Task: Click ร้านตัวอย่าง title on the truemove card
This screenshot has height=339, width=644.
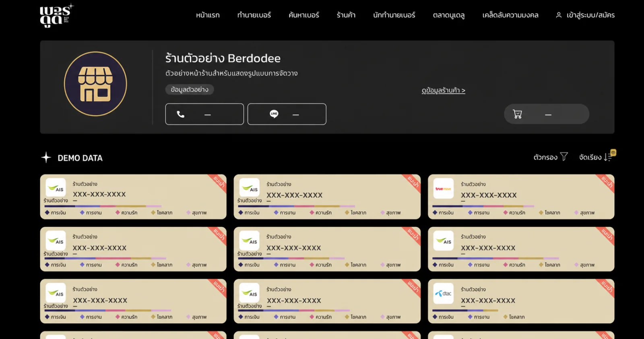Action: [473, 184]
